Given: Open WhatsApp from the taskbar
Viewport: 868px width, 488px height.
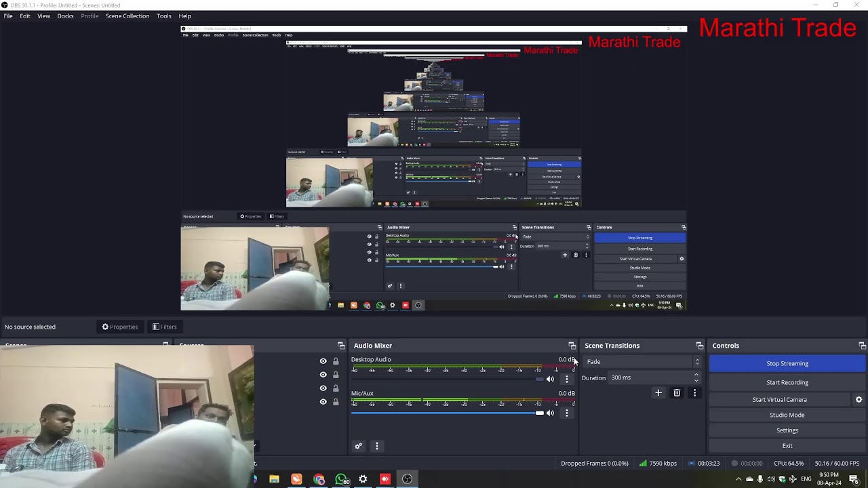Looking at the screenshot, I should (342, 479).
